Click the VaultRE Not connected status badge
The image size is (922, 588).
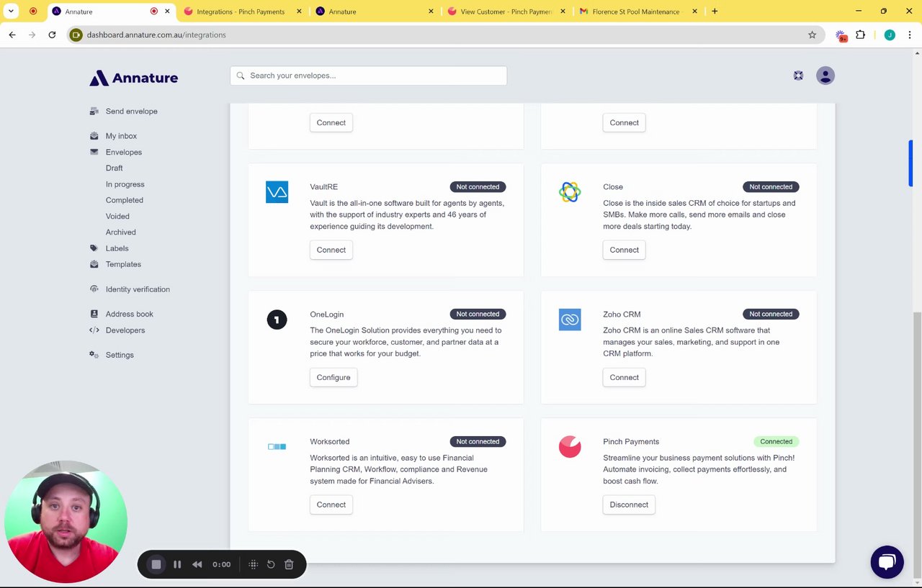478,186
